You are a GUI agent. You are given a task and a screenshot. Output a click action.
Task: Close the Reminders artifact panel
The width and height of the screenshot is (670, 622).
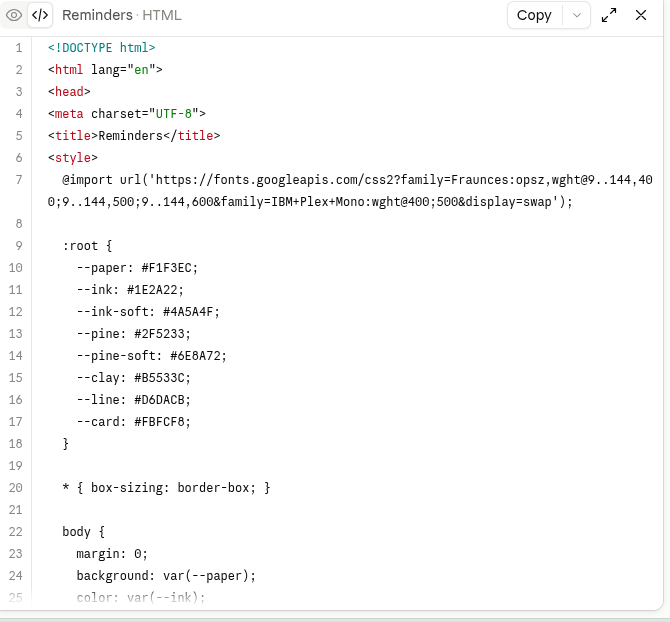pyautogui.click(x=641, y=15)
